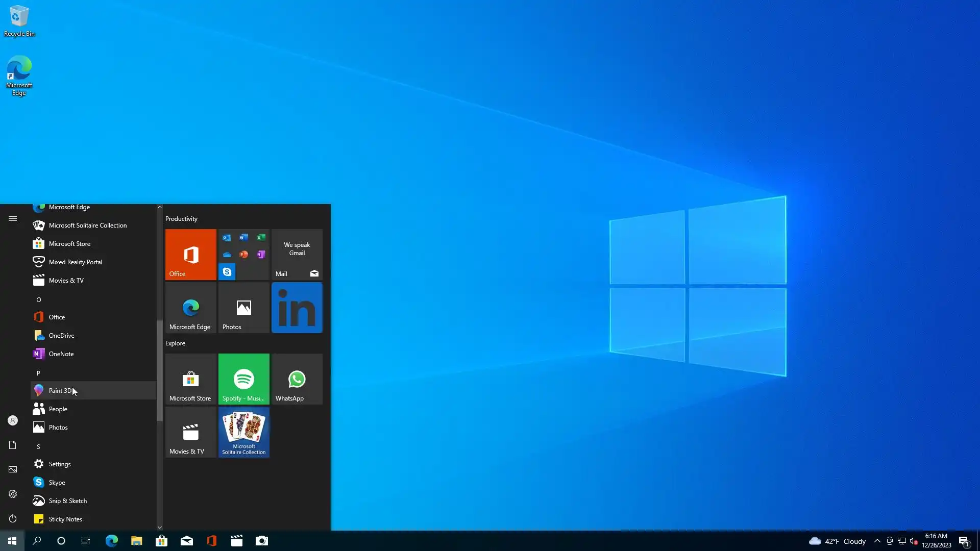Viewport: 980px width, 551px height.
Task: Open the Microsoft Solitaire Collection tile
Action: (x=243, y=432)
